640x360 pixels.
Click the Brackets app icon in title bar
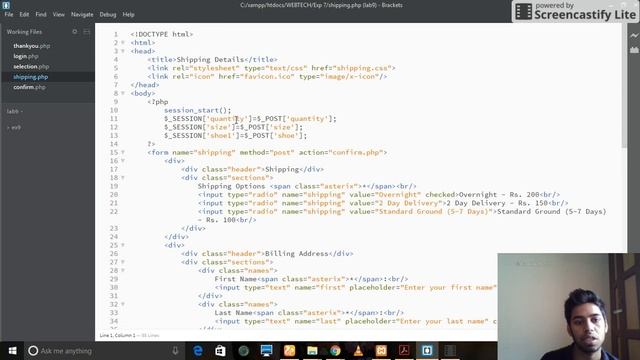(6, 5)
